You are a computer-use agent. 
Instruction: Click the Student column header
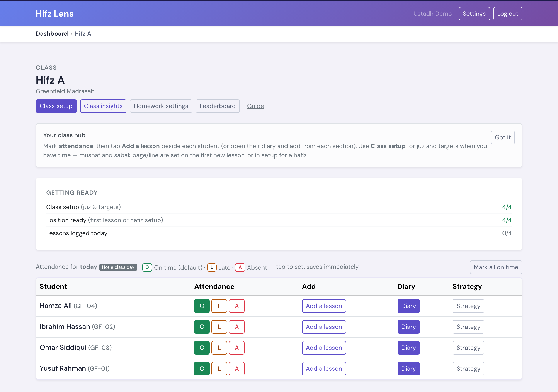coord(53,286)
